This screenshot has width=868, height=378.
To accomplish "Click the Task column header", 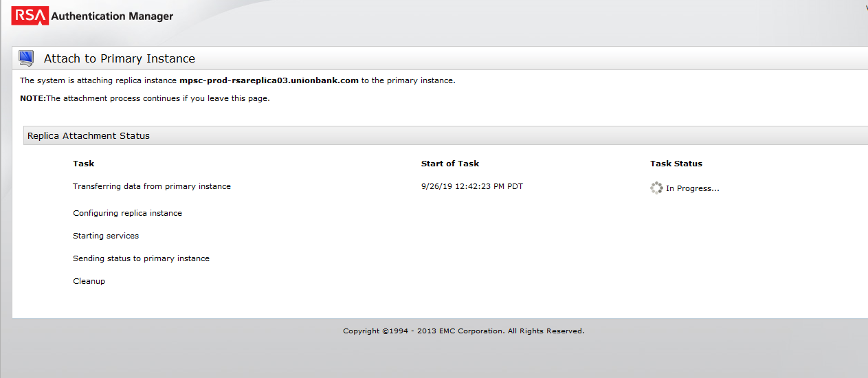I will tap(84, 164).
